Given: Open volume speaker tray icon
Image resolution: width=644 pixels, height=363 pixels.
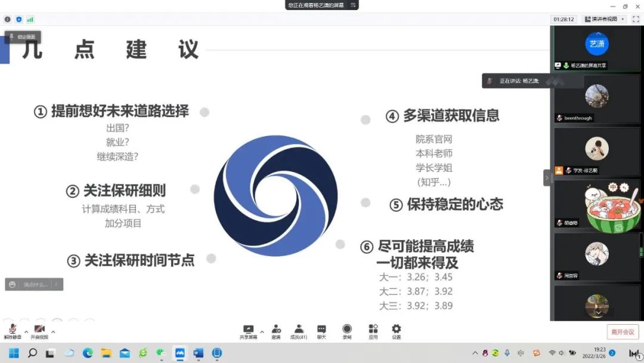Looking at the screenshot, I should click(x=562, y=353).
